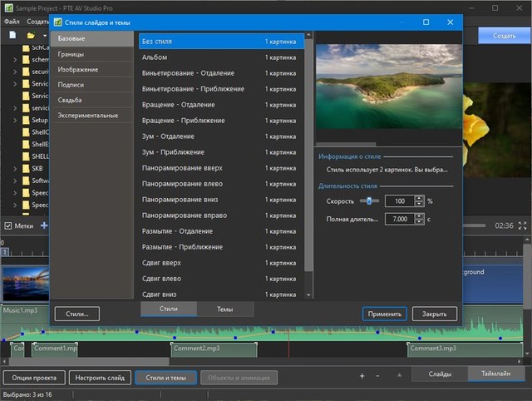Click the Скорость speed slider
This screenshot has height=401, width=532.
[x=369, y=200]
